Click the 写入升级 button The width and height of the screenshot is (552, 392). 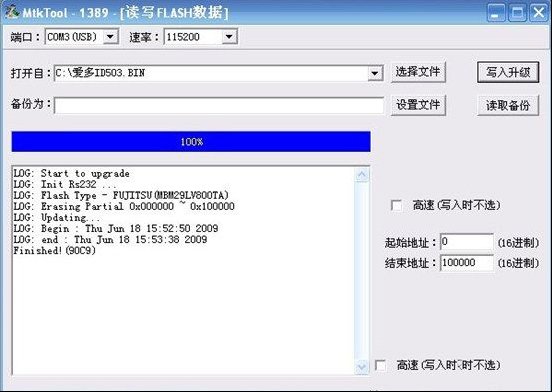(x=508, y=72)
